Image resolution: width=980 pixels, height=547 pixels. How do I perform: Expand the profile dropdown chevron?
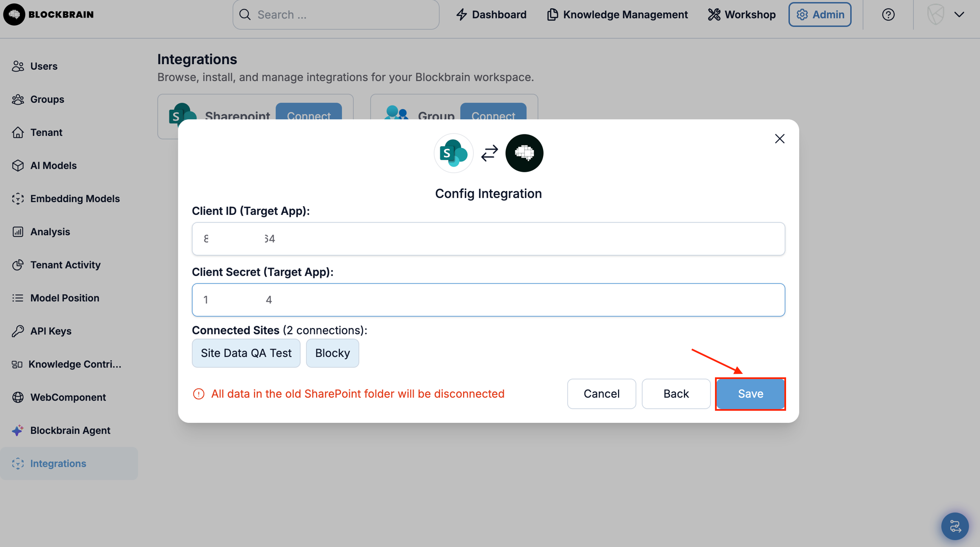(x=959, y=14)
